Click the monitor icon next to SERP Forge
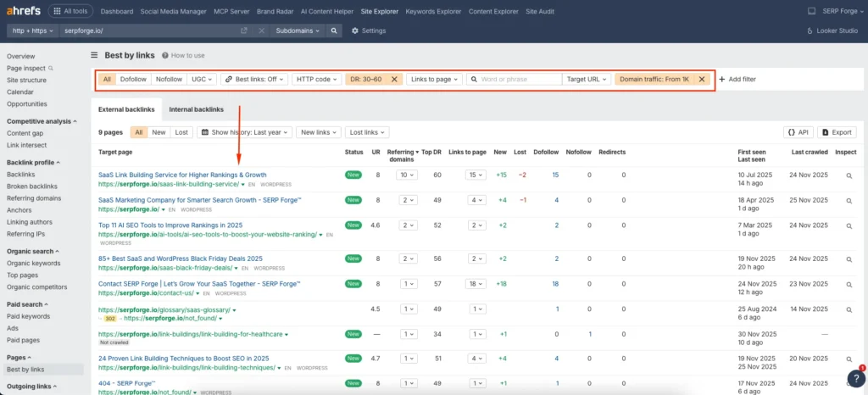Viewport: 868px width, 395px height. tap(811, 11)
